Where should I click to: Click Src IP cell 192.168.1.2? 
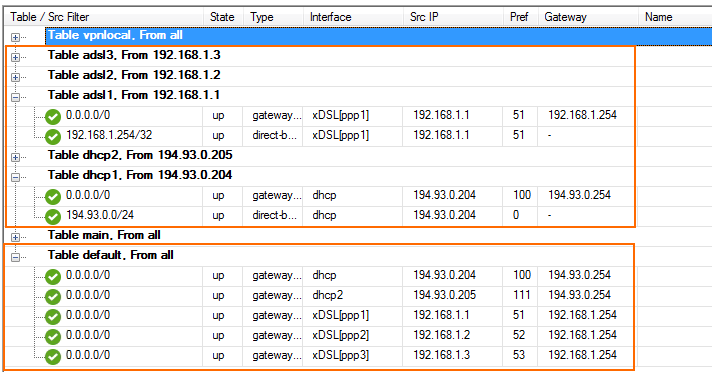[441, 335]
